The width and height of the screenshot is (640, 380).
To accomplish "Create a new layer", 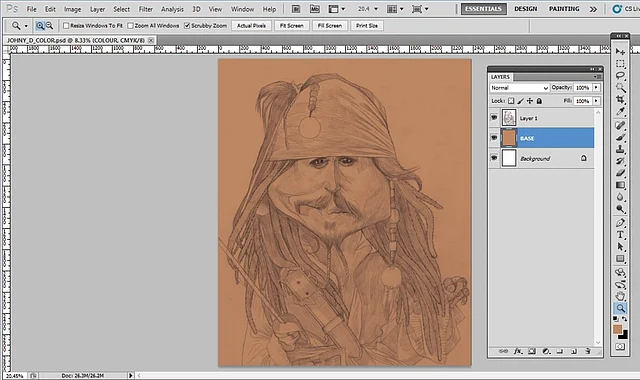I will 574,351.
